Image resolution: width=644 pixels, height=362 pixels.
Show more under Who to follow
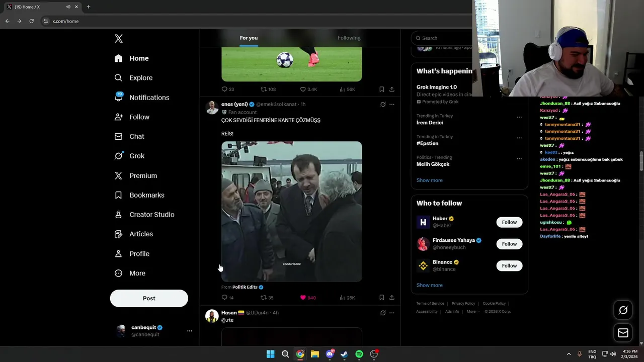coord(430,285)
